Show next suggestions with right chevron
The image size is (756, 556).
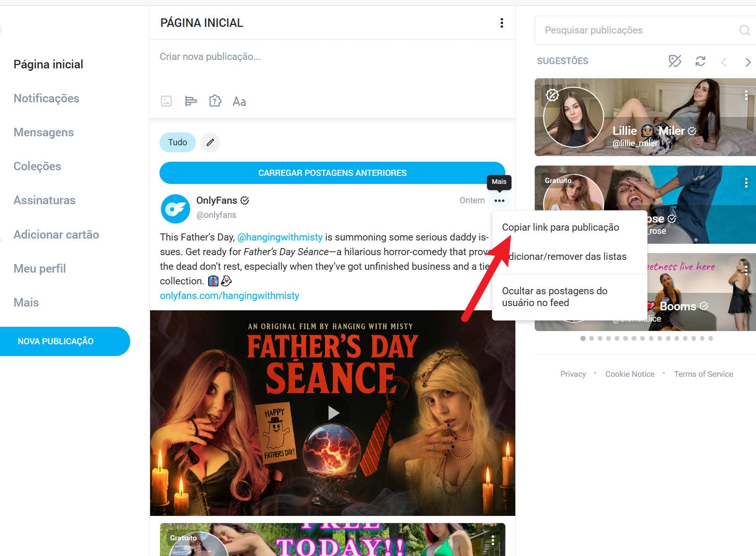(748, 62)
